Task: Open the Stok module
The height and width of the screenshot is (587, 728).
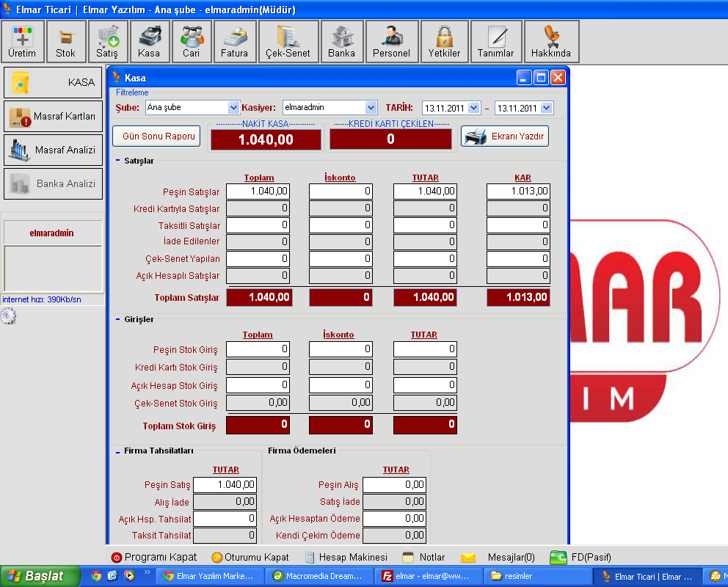Action: click(66, 41)
